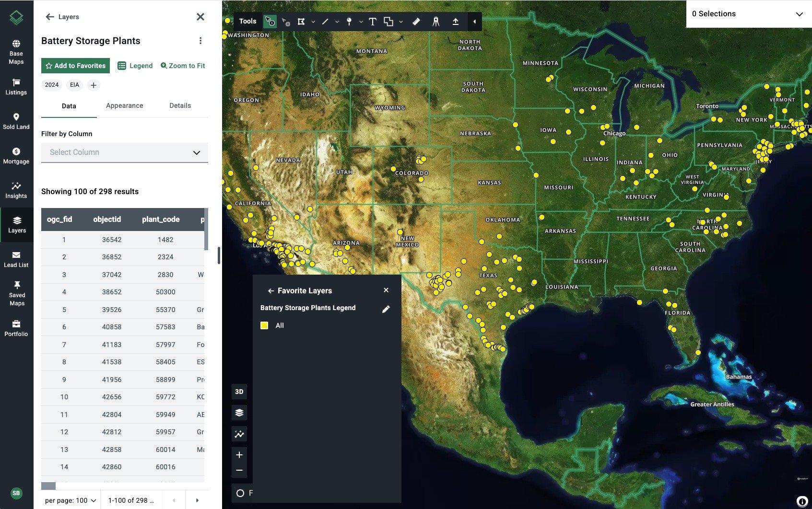Go to next results page arrow
812x509 pixels.
(x=197, y=500)
